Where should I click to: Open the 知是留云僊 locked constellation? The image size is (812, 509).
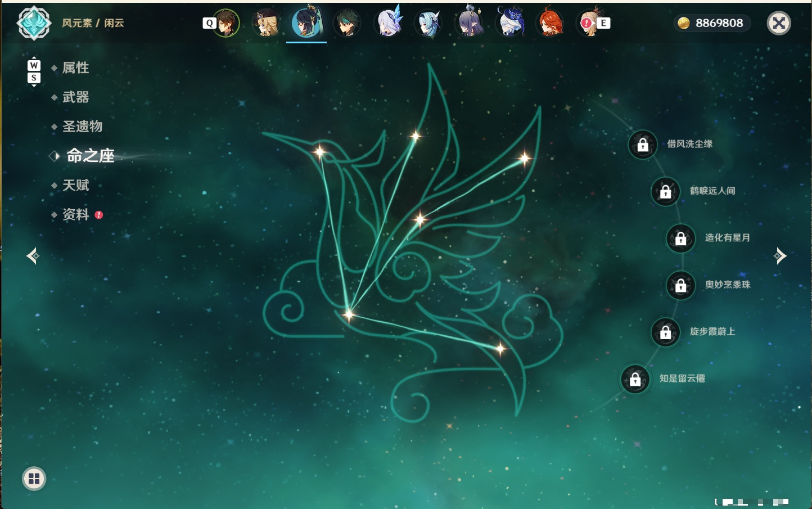tap(635, 380)
